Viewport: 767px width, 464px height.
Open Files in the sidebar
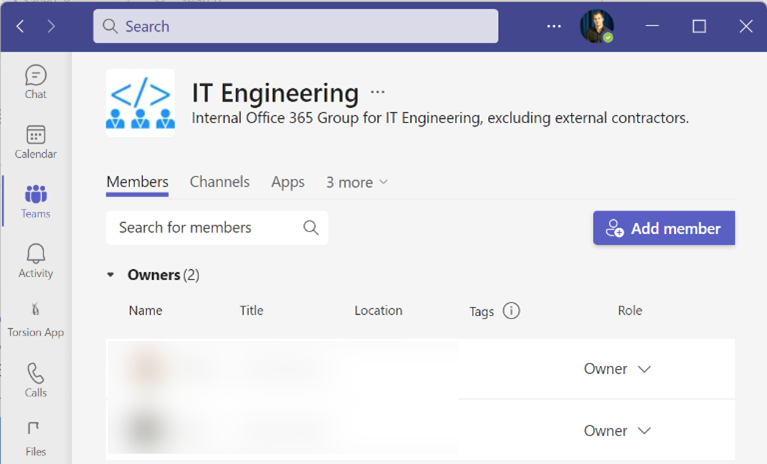36,439
